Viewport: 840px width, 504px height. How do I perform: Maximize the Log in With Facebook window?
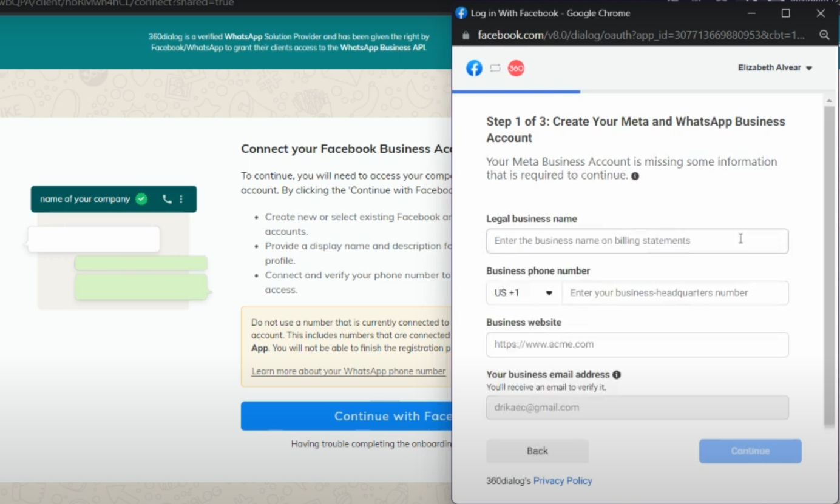point(786,13)
